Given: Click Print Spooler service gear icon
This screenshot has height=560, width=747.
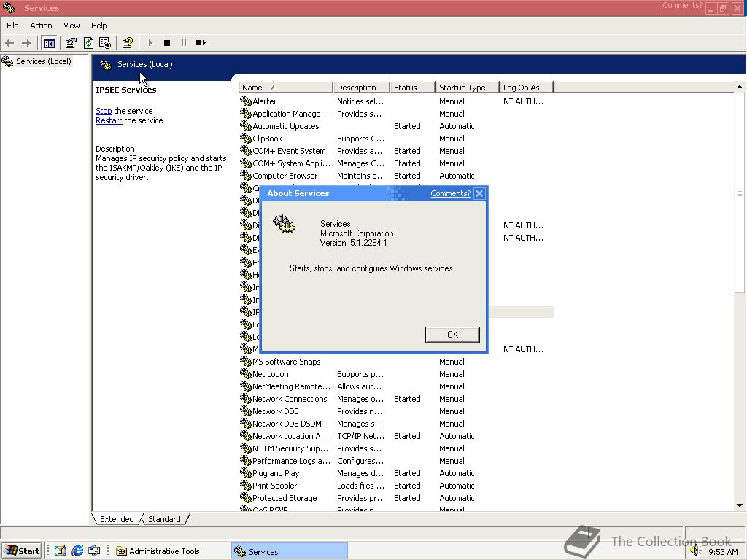Looking at the screenshot, I should [245, 485].
